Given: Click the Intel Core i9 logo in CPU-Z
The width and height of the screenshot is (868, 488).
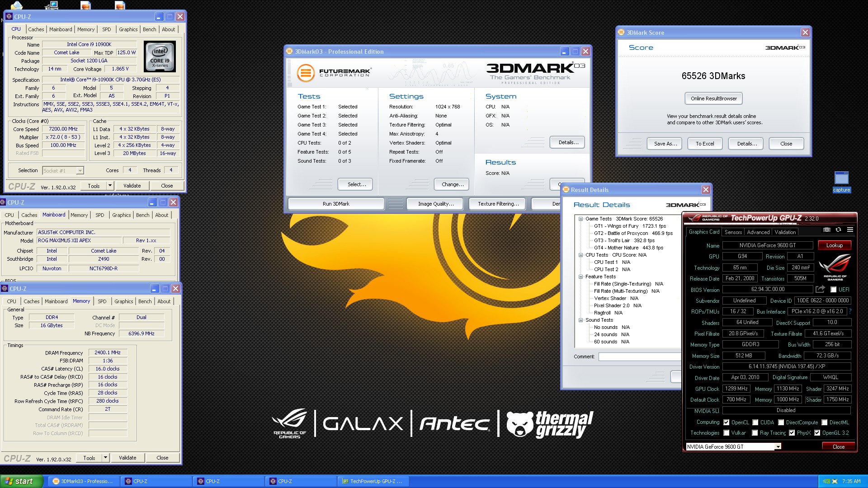Looking at the screenshot, I should coord(160,57).
